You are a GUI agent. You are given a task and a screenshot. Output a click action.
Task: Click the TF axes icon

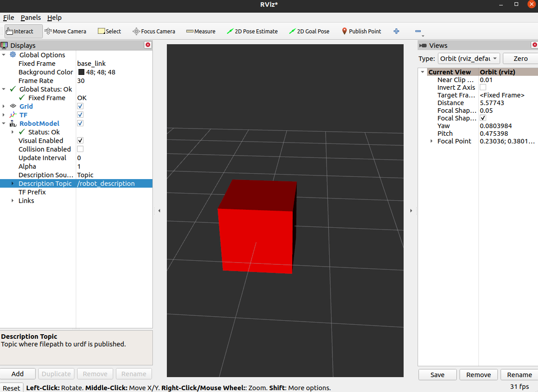[13, 115]
